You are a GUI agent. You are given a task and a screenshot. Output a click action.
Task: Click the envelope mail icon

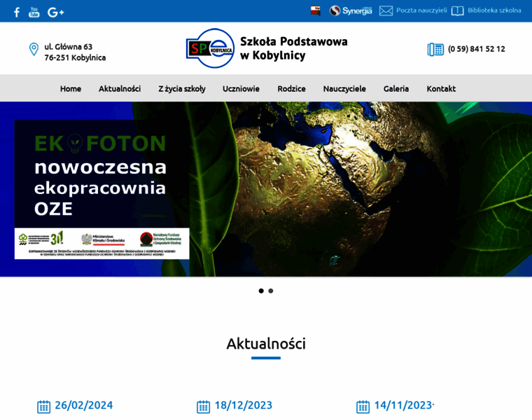386,11
